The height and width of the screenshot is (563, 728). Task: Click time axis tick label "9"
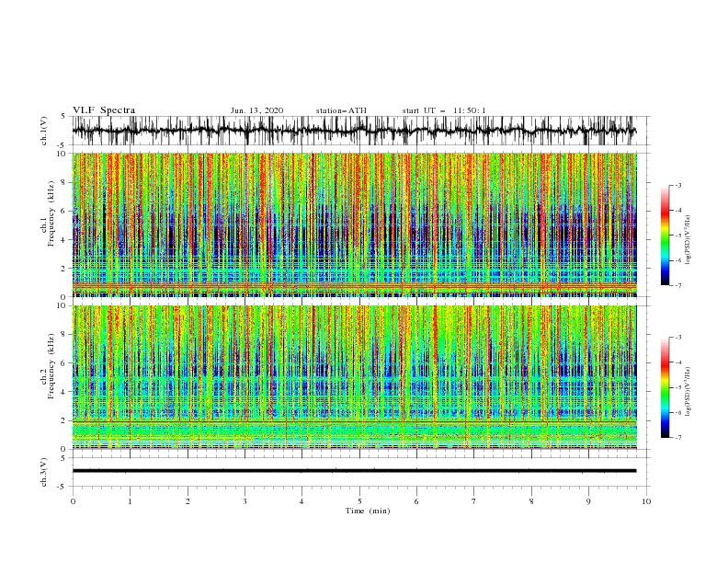(588, 501)
